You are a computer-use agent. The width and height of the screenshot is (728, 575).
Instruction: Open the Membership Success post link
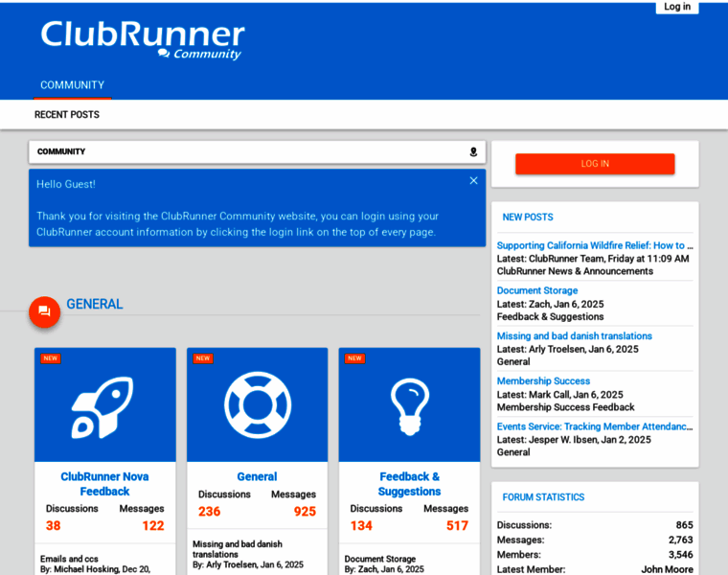pyautogui.click(x=543, y=380)
